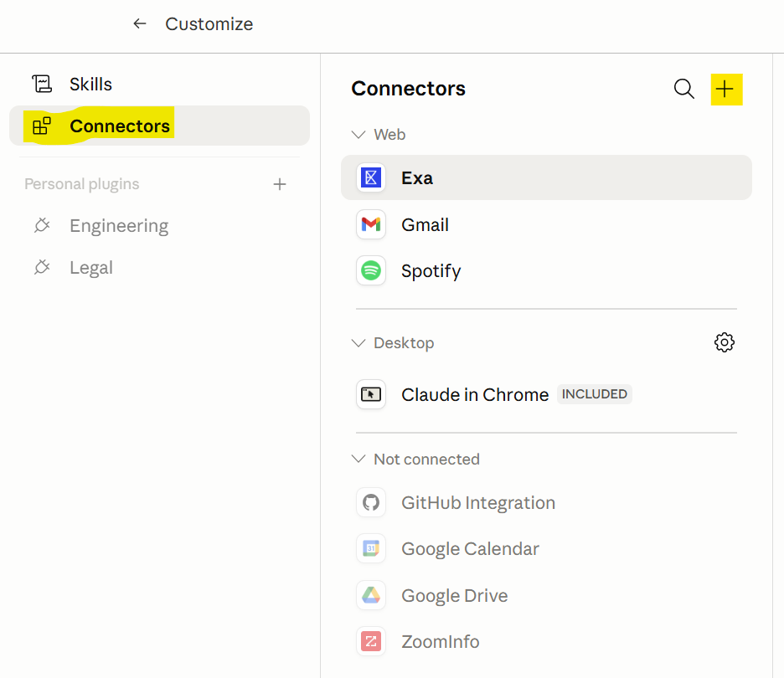Click the Exa connector logo
This screenshot has height=678, width=784.
371,177
